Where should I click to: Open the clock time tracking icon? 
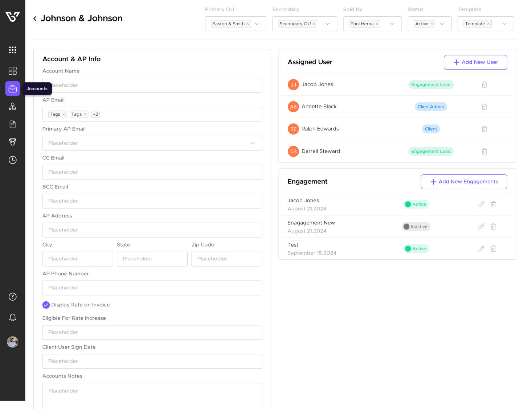[x=13, y=160]
